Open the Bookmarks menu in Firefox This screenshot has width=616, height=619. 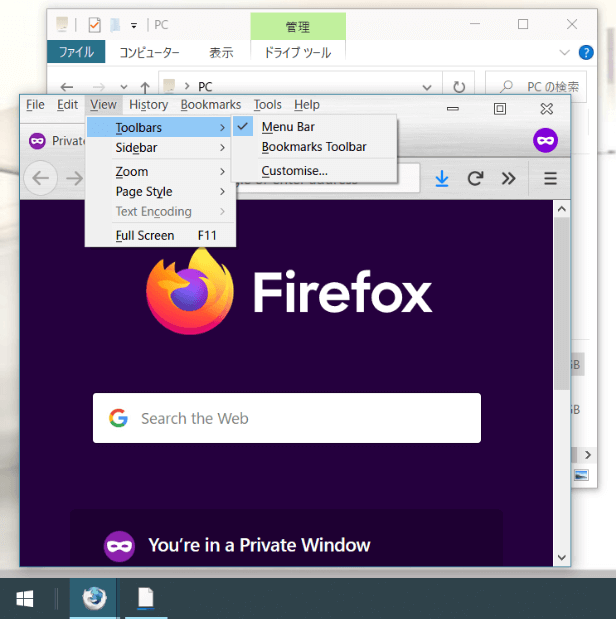[x=211, y=105]
